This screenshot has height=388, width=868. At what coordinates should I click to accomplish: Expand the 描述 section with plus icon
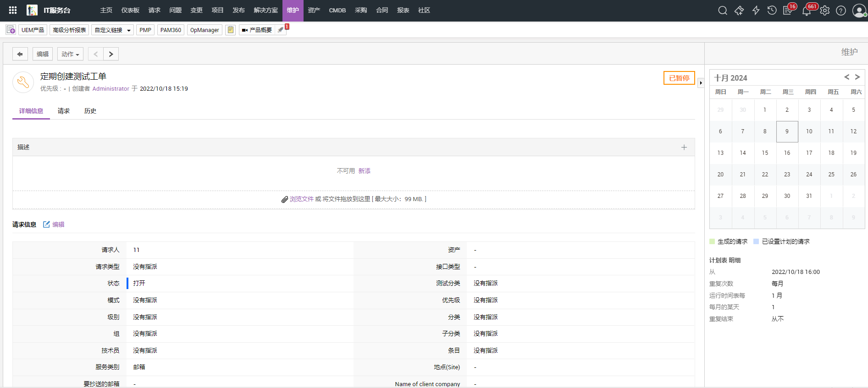pyautogui.click(x=684, y=147)
